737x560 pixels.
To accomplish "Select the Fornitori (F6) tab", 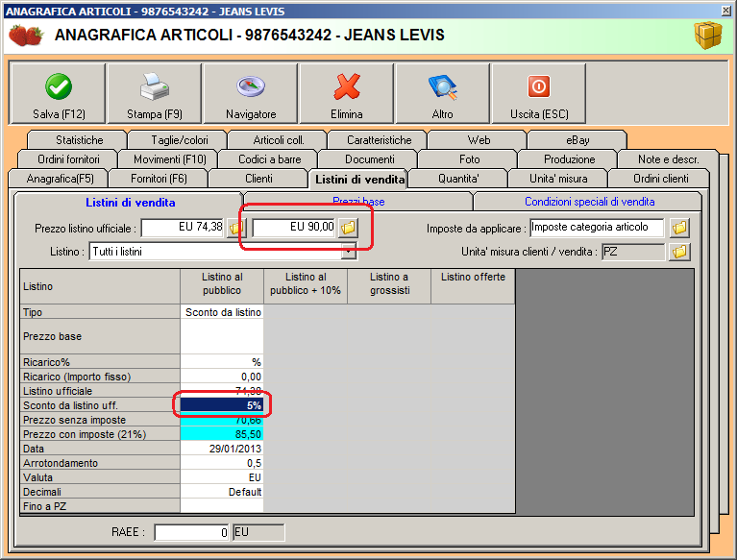I will [159, 179].
